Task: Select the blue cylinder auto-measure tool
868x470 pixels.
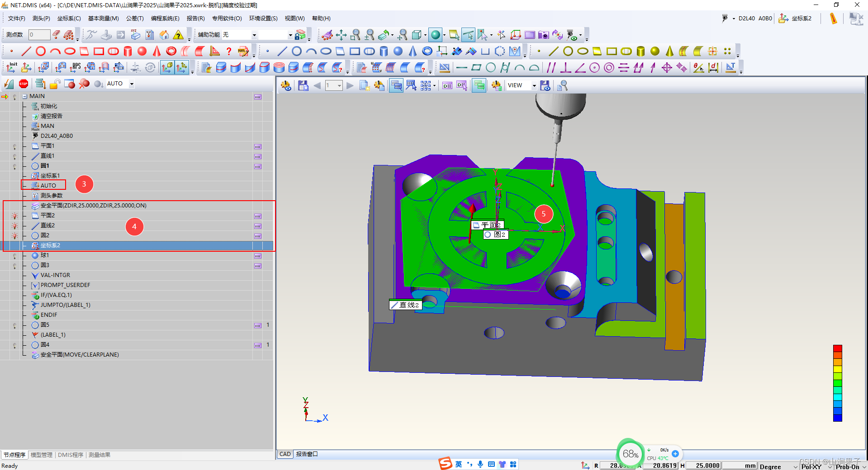Action: [384, 51]
